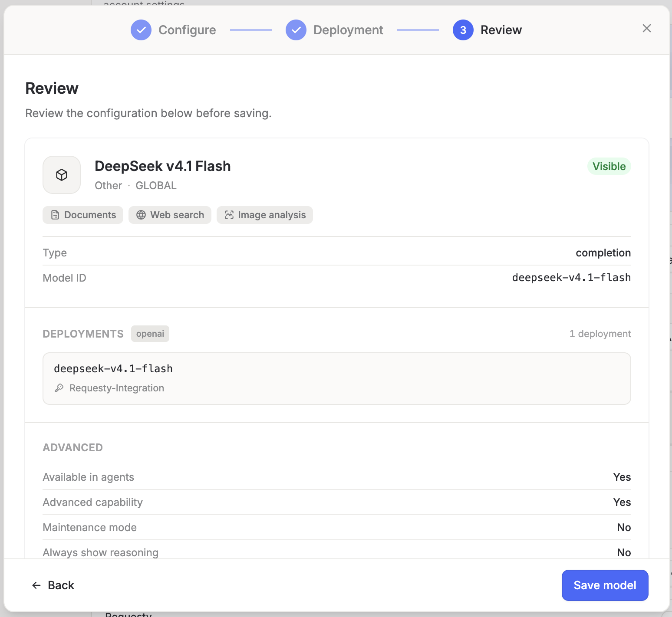
Task: Click the Image analysis scan icon
Action: coord(229,215)
